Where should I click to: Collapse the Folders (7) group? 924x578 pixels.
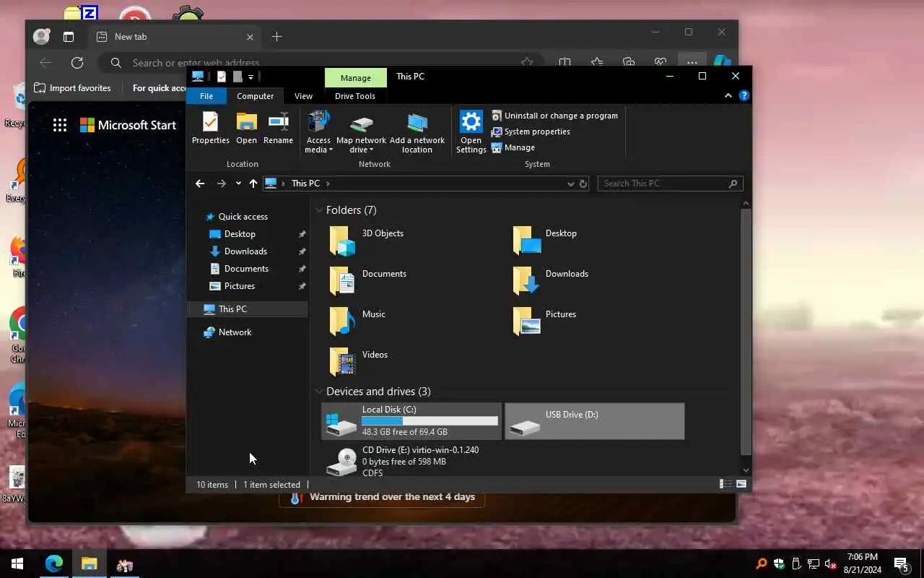coord(319,210)
